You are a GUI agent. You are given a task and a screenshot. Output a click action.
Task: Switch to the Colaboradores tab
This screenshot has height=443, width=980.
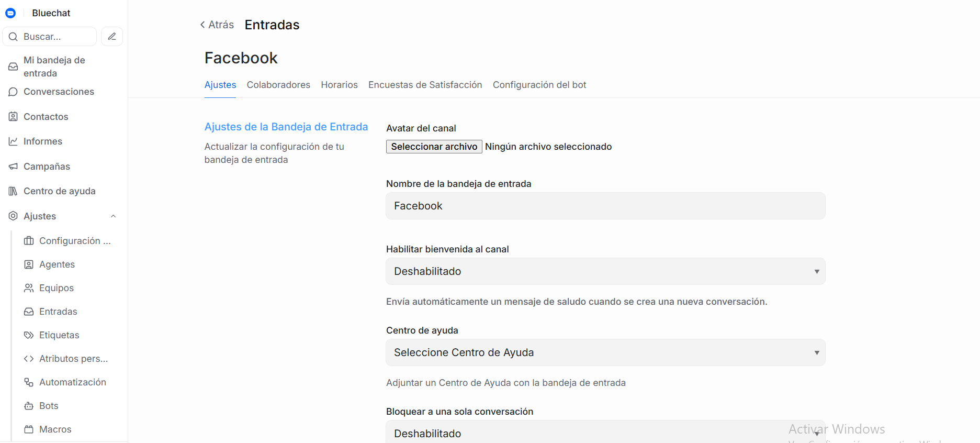(278, 85)
